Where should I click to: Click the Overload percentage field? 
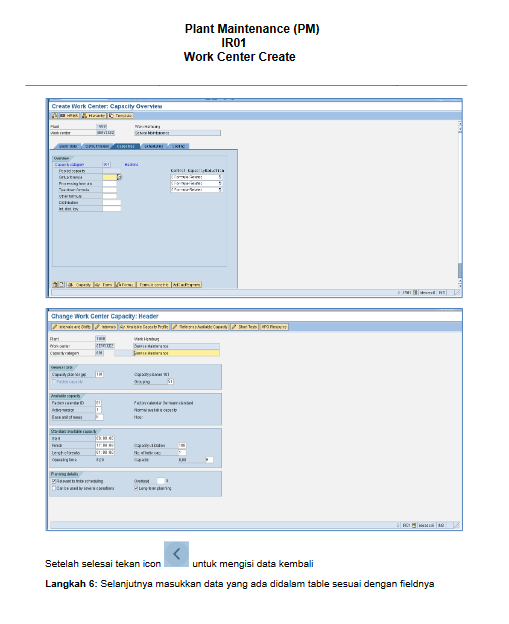click(x=161, y=481)
